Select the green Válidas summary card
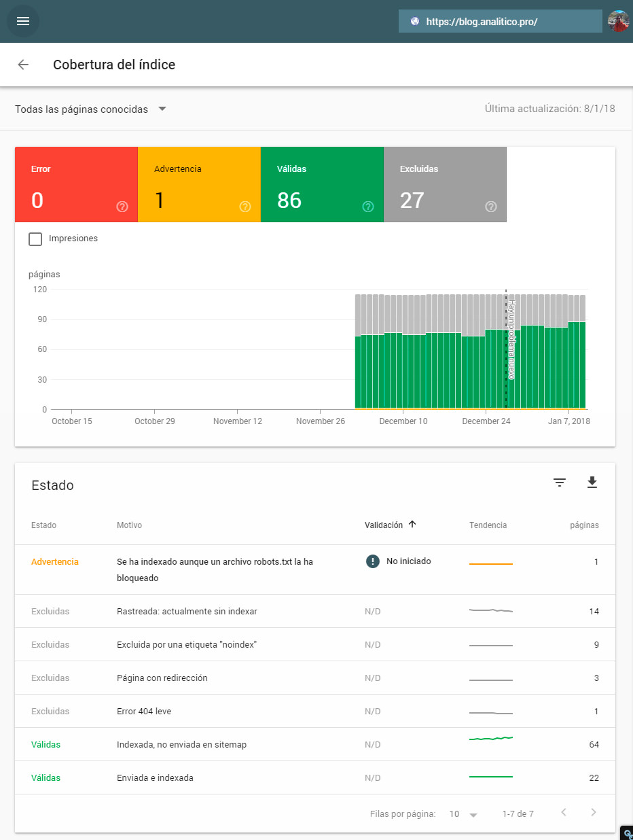The image size is (633, 840). click(x=322, y=185)
